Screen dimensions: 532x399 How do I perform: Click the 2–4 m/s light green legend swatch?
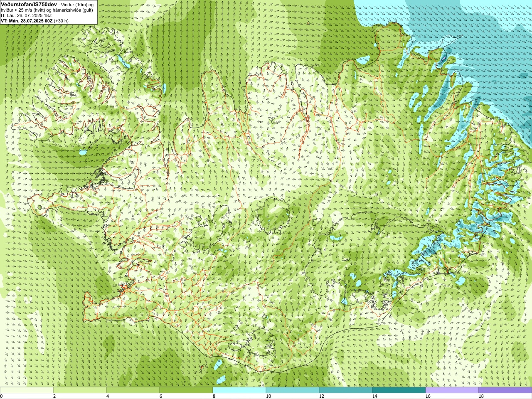click(80, 390)
